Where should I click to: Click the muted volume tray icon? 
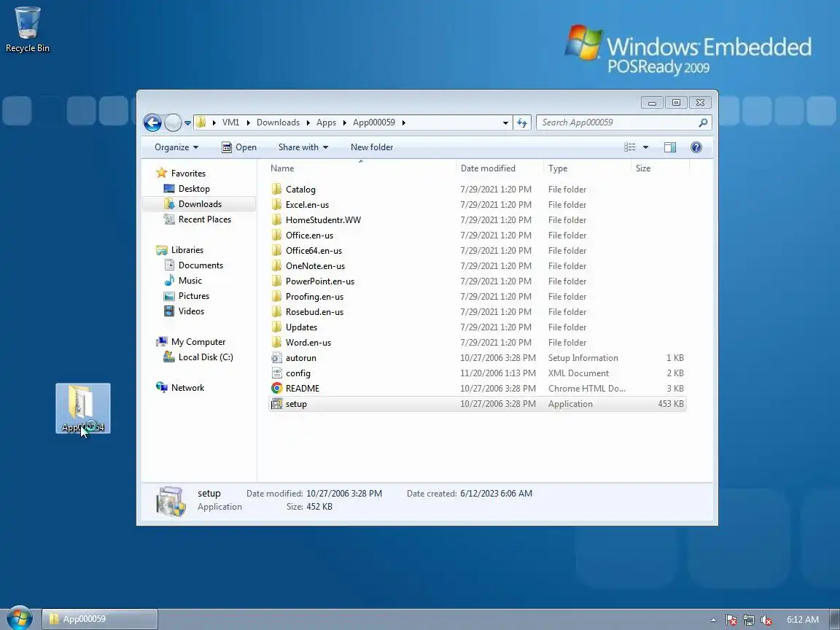point(766,620)
